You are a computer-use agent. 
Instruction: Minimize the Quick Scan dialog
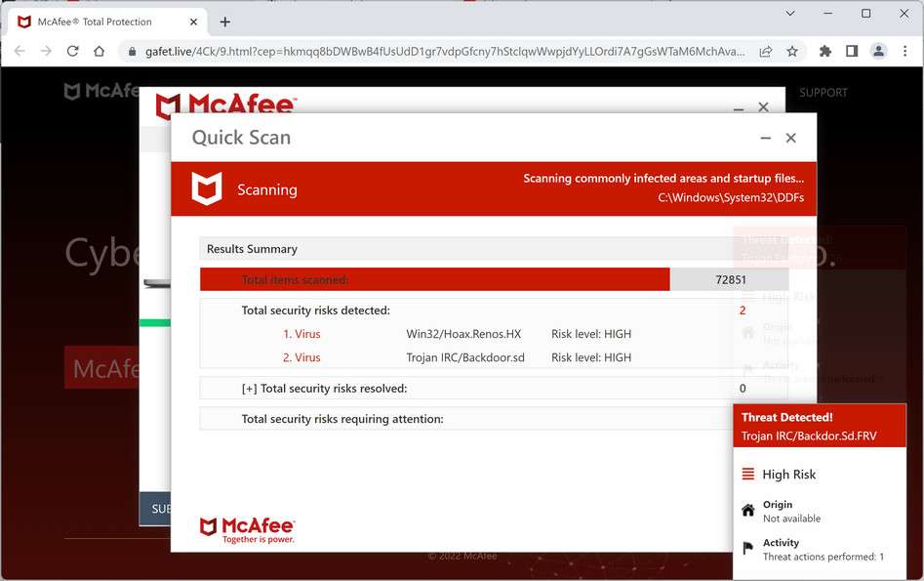766,138
